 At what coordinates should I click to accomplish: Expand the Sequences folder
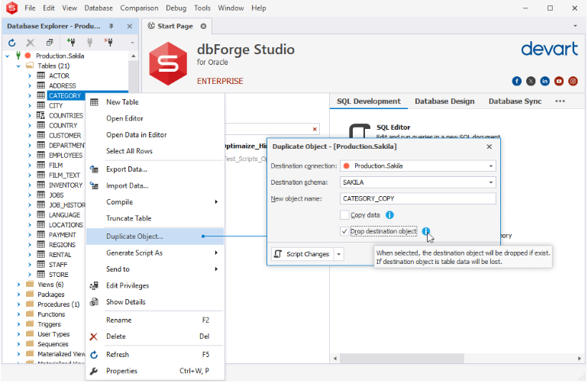coord(18,344)
